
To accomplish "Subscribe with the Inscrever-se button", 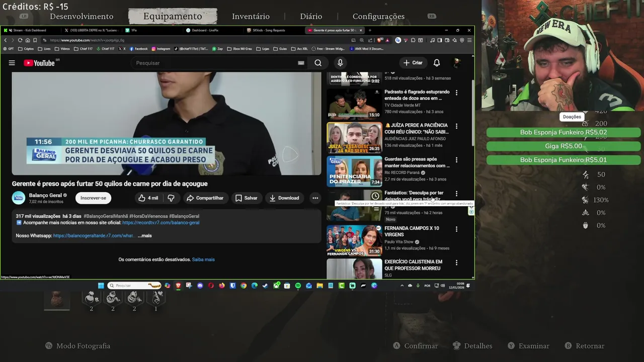I will (x=94, y=198).
